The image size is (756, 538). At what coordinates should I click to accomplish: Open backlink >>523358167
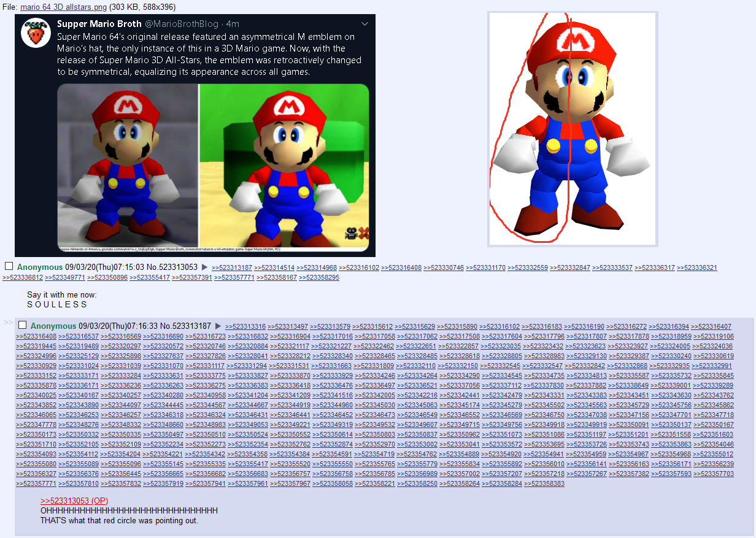coord(277,277)
